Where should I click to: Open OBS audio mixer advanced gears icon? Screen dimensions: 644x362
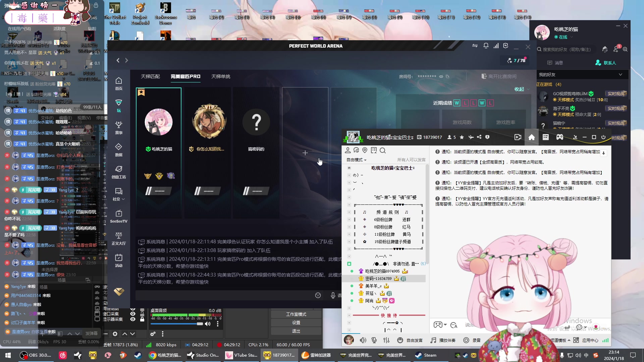coord(153,334)
